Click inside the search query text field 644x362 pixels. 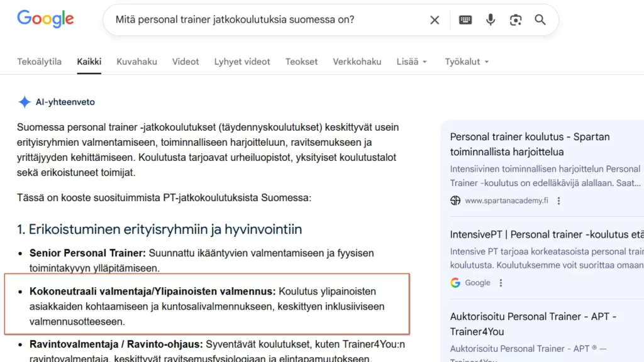[264, 20]
